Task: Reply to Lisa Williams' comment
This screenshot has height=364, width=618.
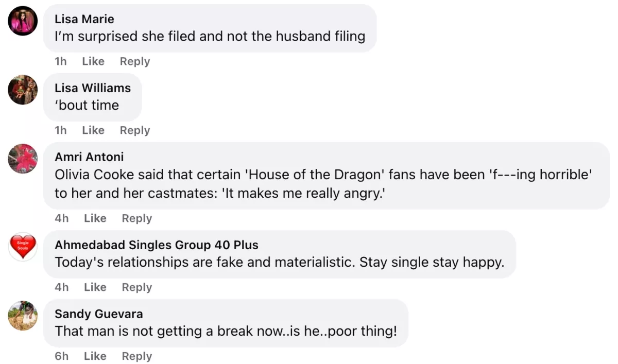Action: click(135, 130)
